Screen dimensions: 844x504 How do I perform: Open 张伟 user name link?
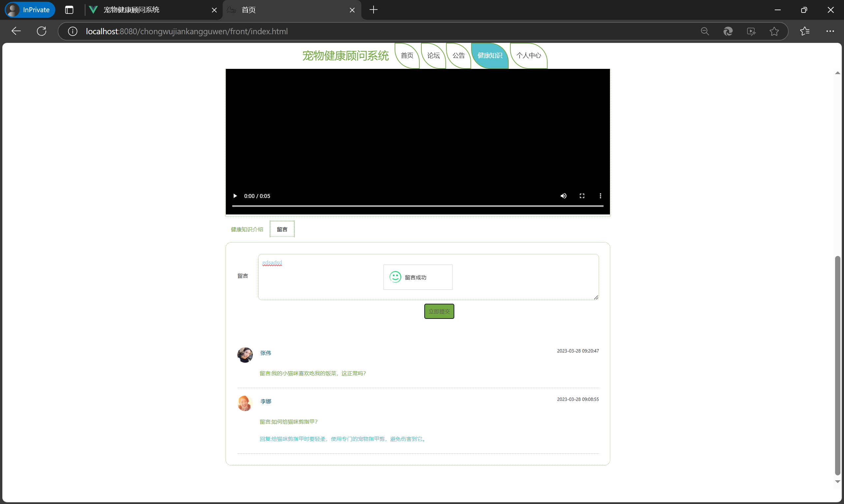265,353
